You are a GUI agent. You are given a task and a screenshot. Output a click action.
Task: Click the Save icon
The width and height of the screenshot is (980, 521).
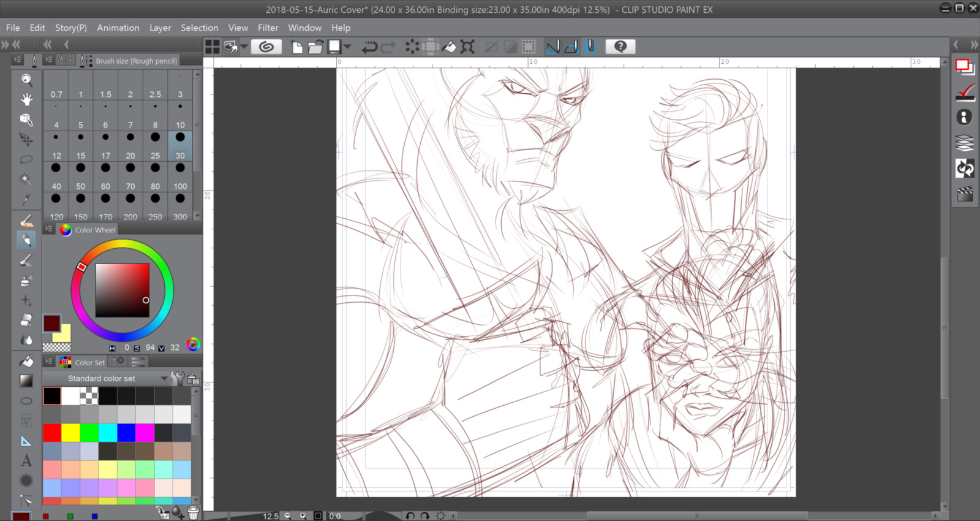[334, 47]
